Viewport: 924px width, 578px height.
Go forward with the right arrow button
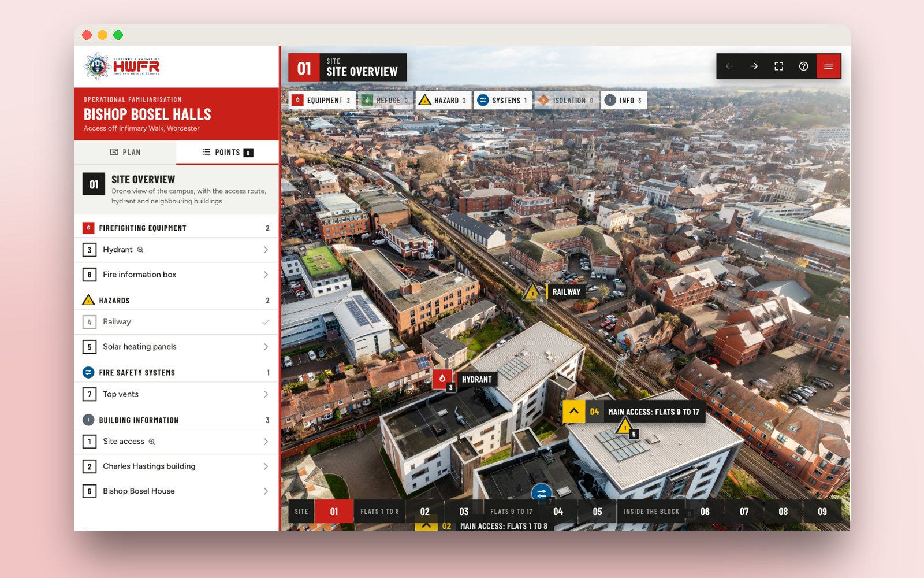[x=754, y=66]
